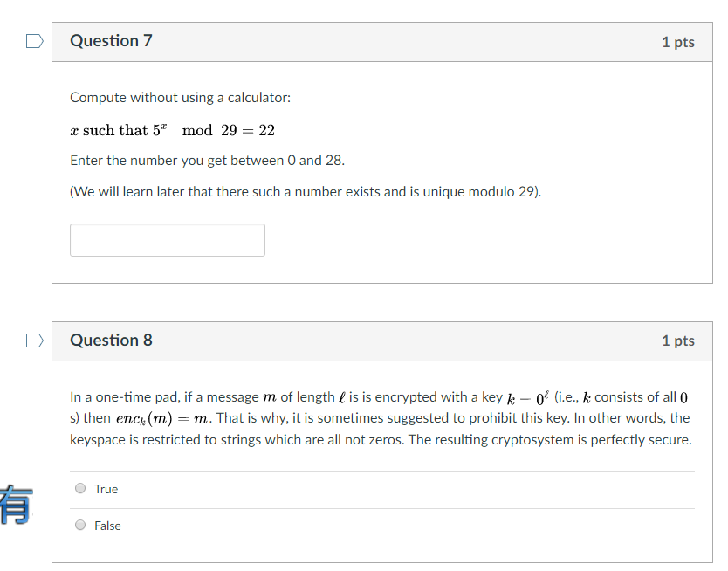Select the bookmark marker beside Question 7
This screenshot has width=728, height=571.
click(33, 41)
